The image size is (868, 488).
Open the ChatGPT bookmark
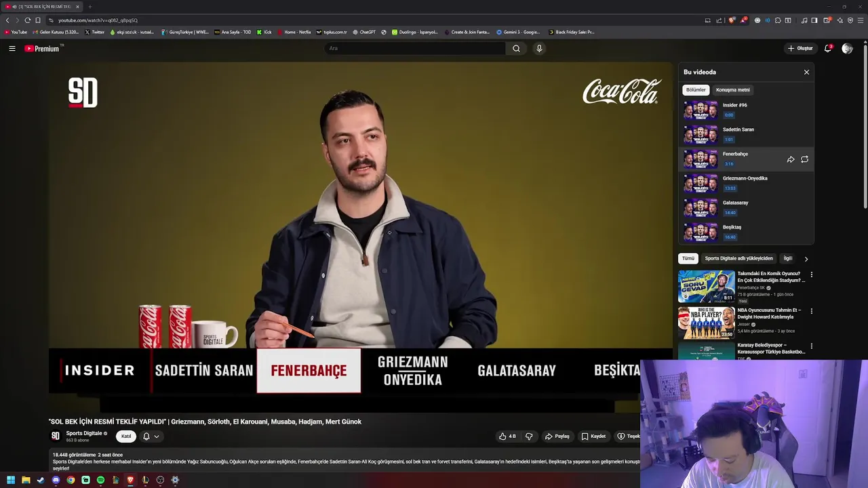pos(363,32)
